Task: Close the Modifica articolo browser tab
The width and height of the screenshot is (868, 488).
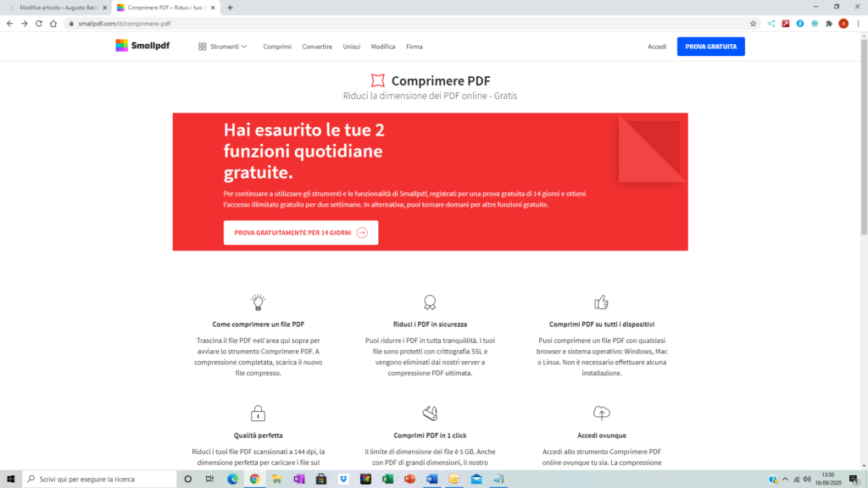Action: 104,8
